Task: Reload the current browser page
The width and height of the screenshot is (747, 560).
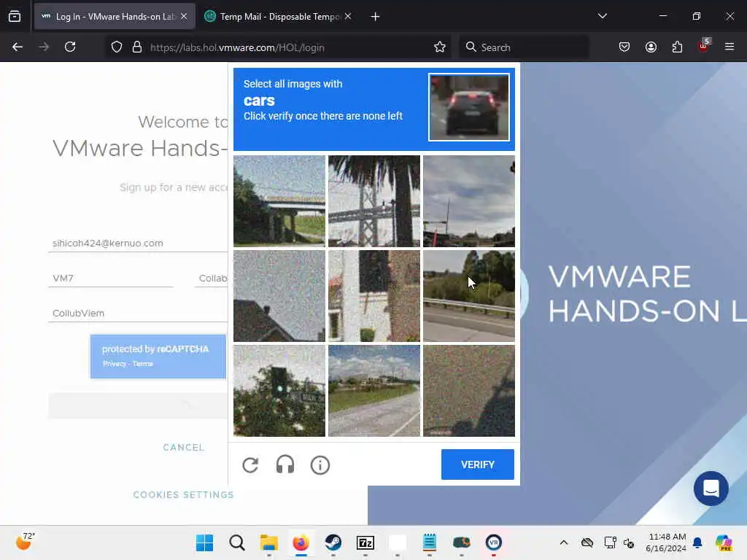Action: point(70,47)
